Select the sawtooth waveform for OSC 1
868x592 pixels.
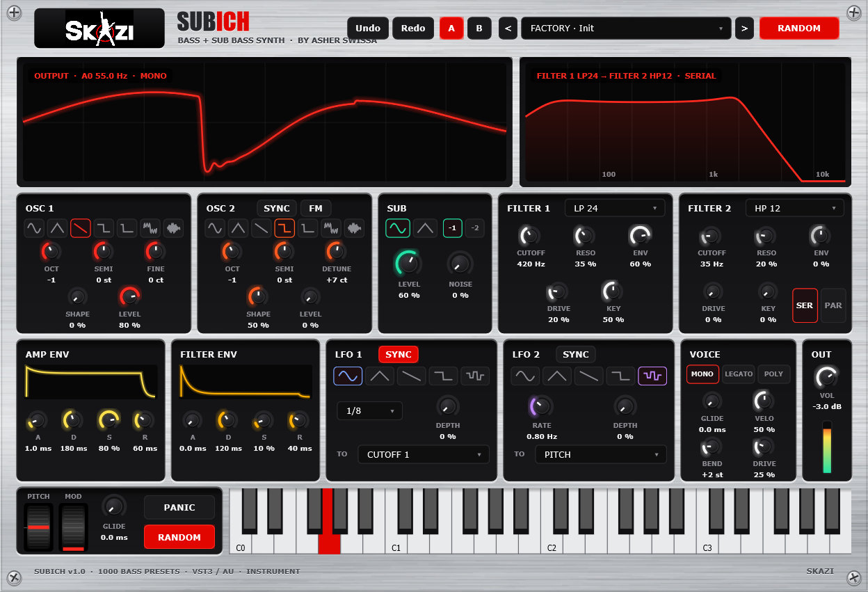point(81,227)
